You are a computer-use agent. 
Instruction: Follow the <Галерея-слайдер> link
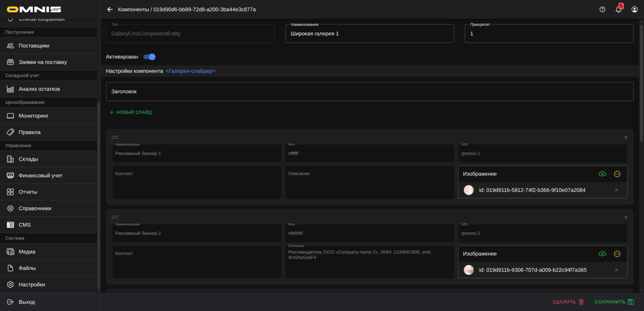tap(191, 71)
